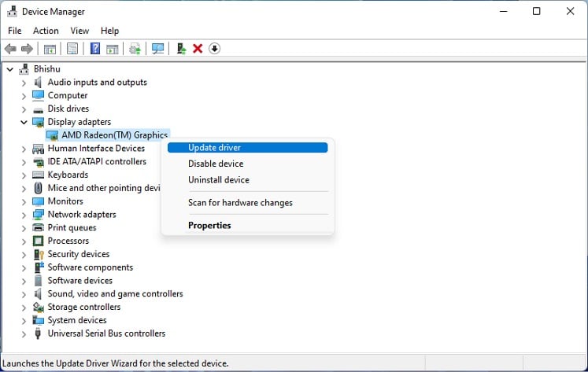Collapse the Bhishu root node
This screenshot has height=372, width=588.
pyautogui.click(x=10, y=69)
